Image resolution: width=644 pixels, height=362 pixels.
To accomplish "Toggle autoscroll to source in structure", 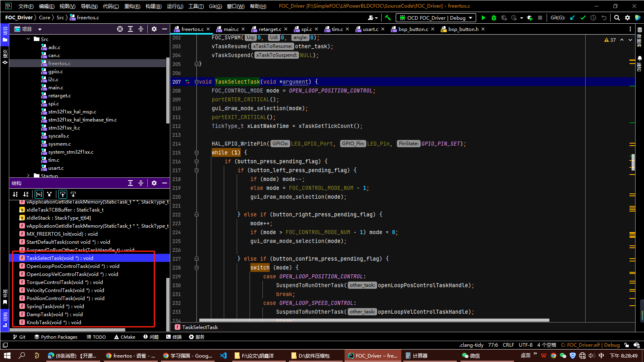I will (63, 194).
